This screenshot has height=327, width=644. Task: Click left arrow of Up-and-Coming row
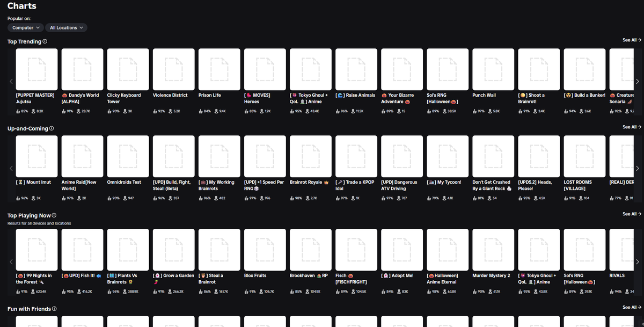11,169
